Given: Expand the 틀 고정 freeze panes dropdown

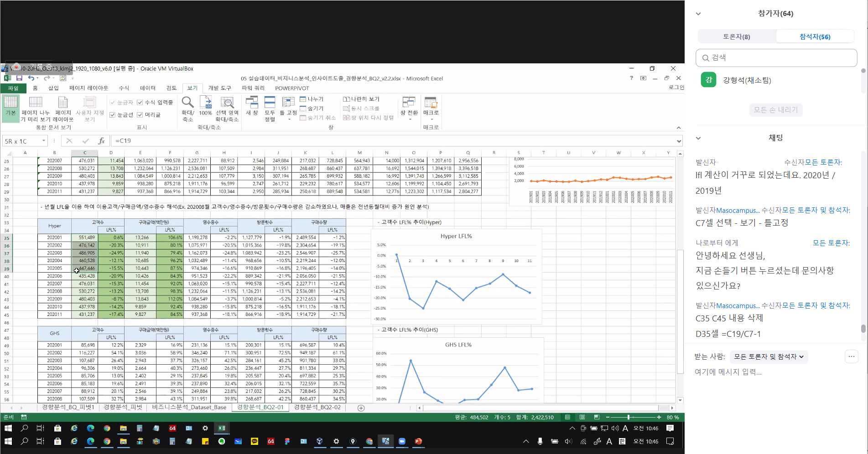Looking at the screenshot, I should (288, 109).
